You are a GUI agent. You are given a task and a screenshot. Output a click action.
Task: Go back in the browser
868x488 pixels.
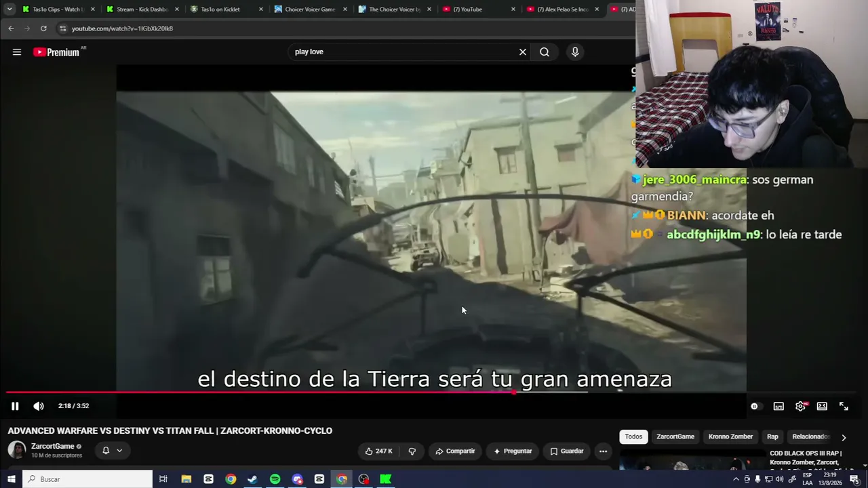coord(11,28)
